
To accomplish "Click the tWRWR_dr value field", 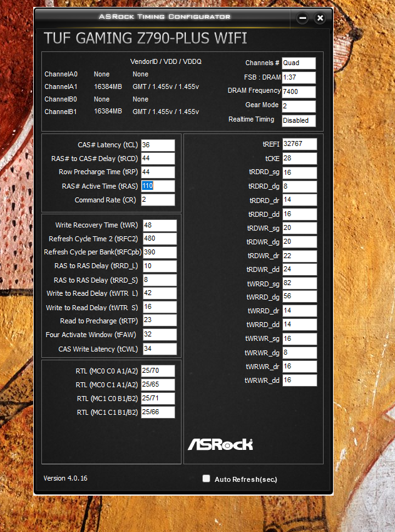I will [x=300, y=367].
